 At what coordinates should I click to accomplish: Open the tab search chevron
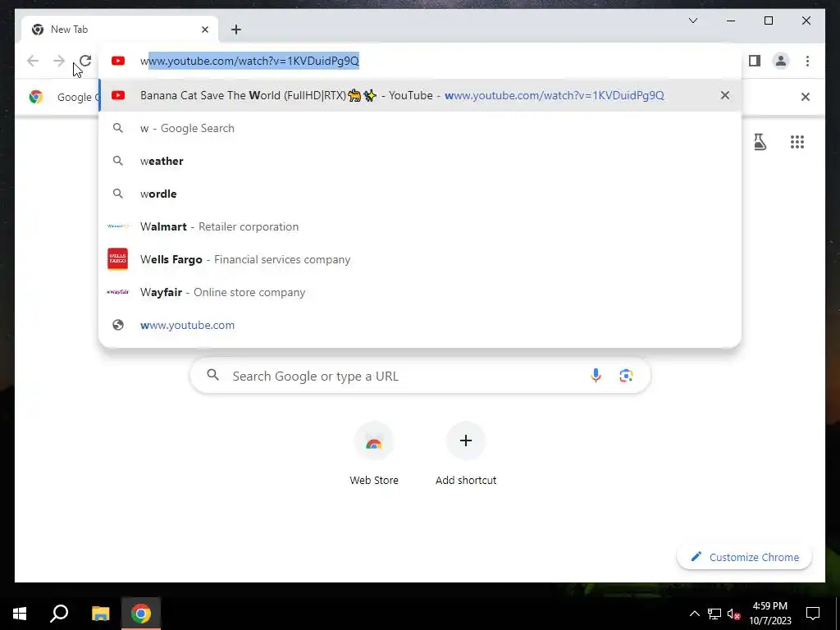(693, 21)
